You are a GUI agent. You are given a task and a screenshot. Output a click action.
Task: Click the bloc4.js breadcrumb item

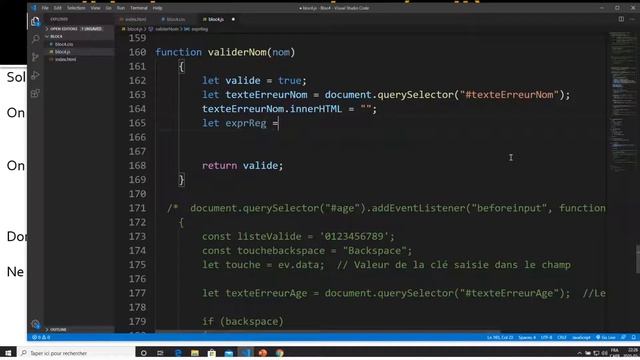134,29
